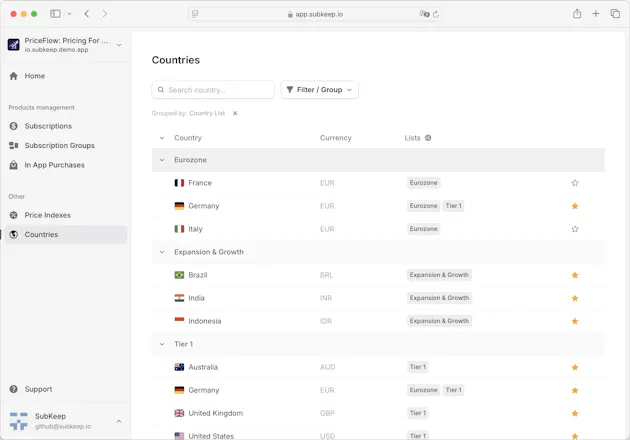Remove the Country List grouping
Screen dimensions: 630x440
235,113
